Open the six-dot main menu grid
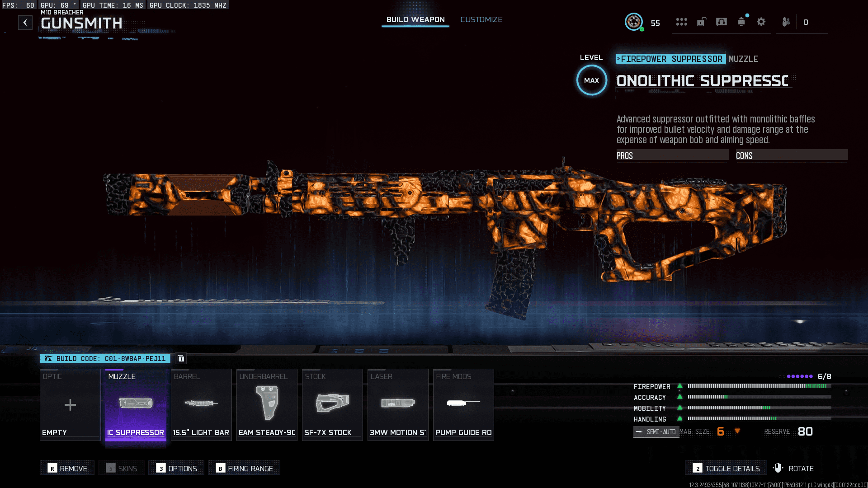Image resolution: width=868 pixels, height=488 pixels. (x=681, y=22)
